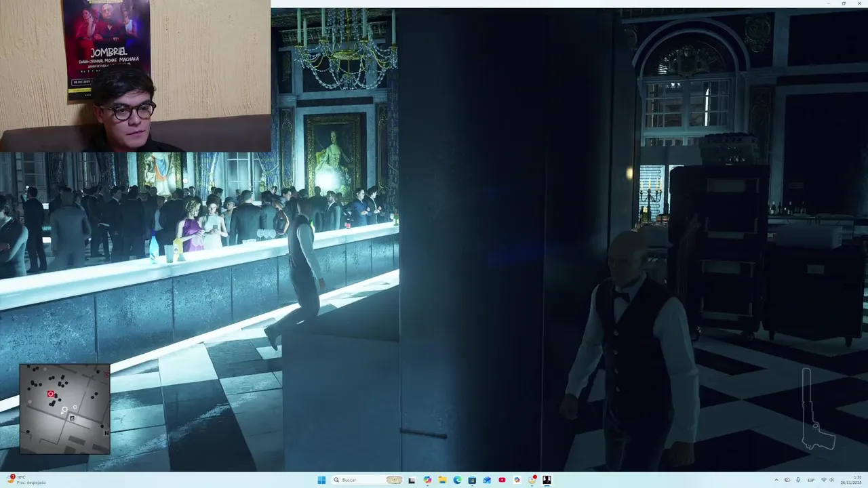Click the woman in the purple dress
Image resolution: width=868 pixels, height=488 pixels.
point(191,227)
